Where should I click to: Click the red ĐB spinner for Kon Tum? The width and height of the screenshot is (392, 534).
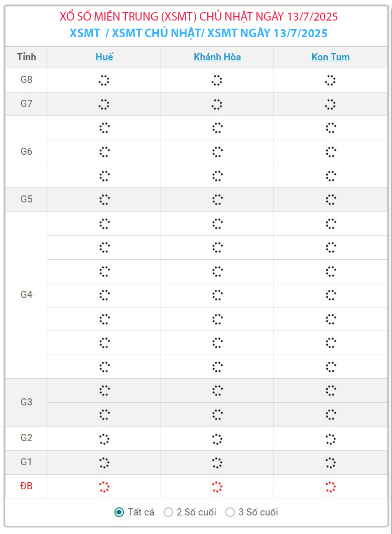pyautogui.click(x=330, y=487)
